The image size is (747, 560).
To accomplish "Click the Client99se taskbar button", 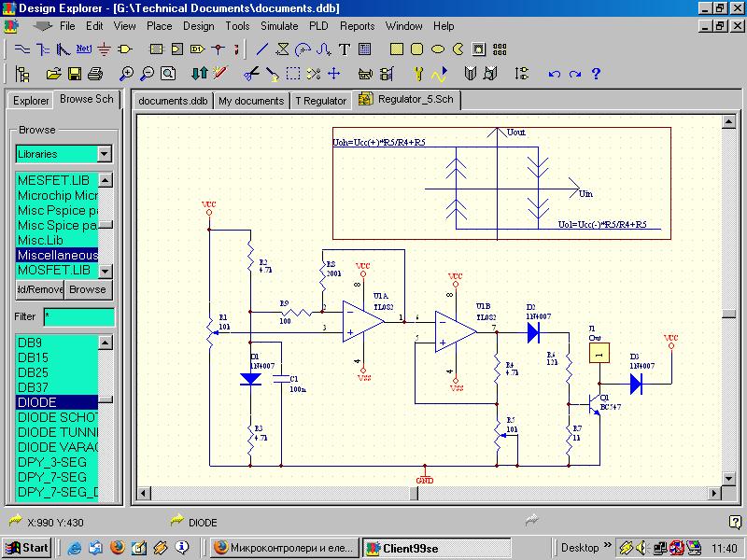I will [436, 548].
